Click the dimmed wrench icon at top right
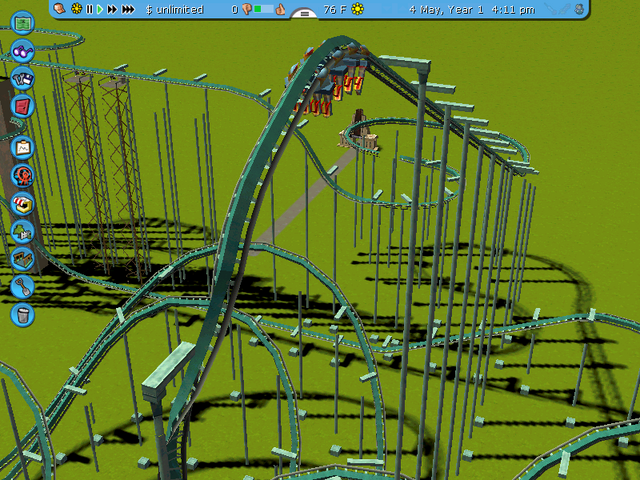 [549, 9]
